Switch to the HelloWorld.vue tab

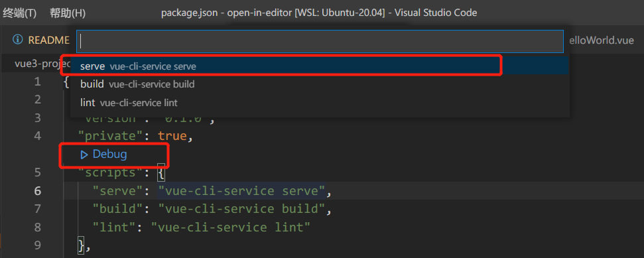pyautogui.click(x=602, y=40)
